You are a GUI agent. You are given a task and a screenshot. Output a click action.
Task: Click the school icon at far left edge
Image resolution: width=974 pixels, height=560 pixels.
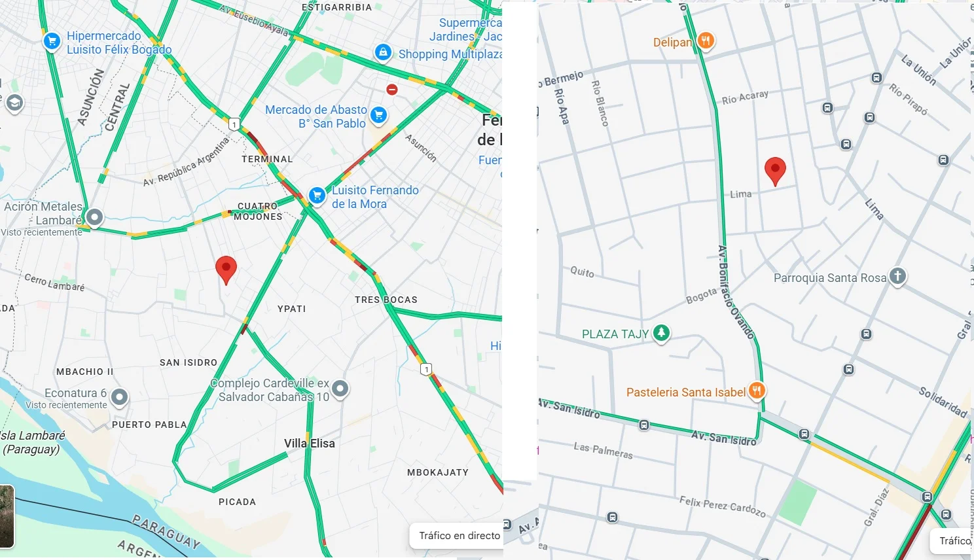(14, 103)
